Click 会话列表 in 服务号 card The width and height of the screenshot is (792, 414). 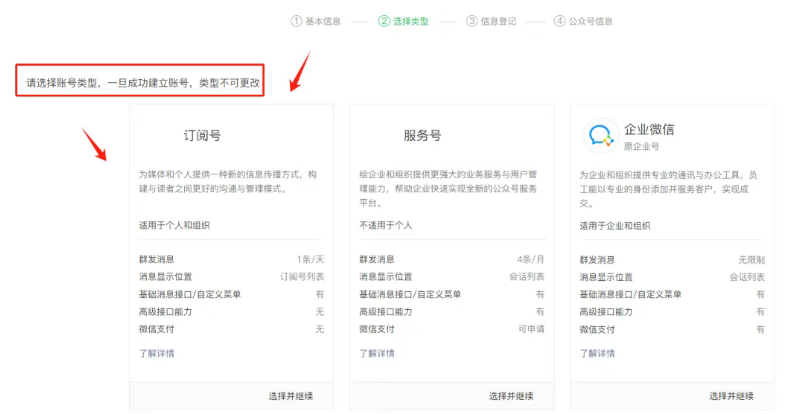[x=527, y=277]
